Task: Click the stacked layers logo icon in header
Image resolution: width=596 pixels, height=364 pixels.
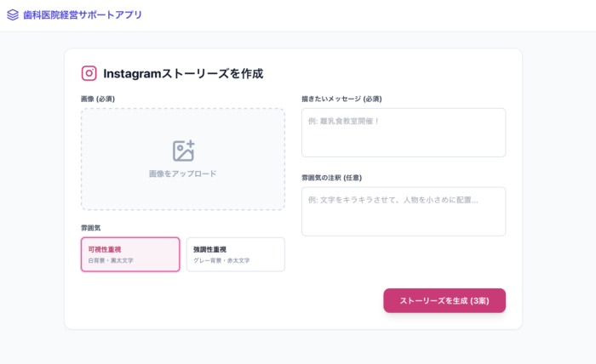Action: [x=13, y=14]
